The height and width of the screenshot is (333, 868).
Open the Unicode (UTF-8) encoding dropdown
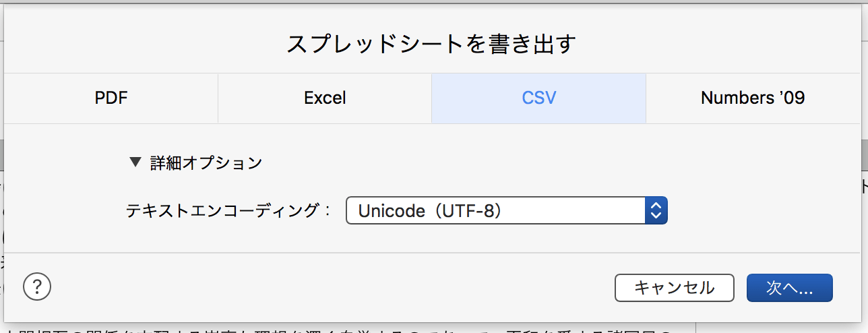tap(507, 211)
